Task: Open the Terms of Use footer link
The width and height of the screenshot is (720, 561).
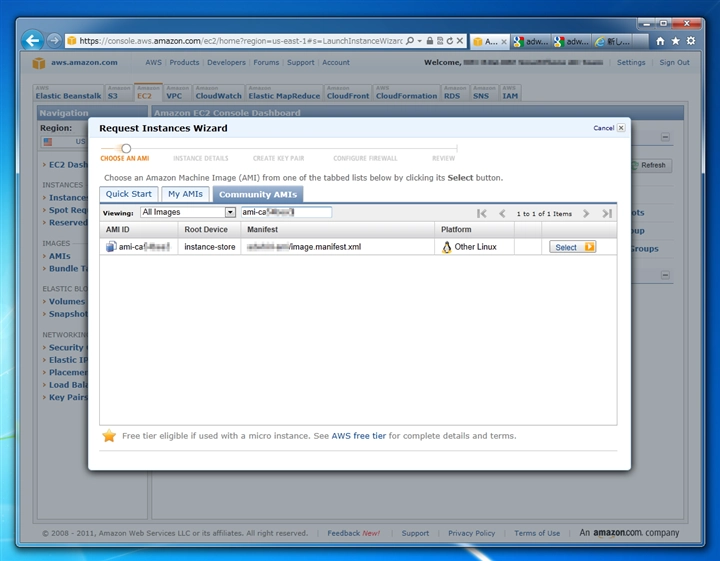Action: [x=536, y=533]
